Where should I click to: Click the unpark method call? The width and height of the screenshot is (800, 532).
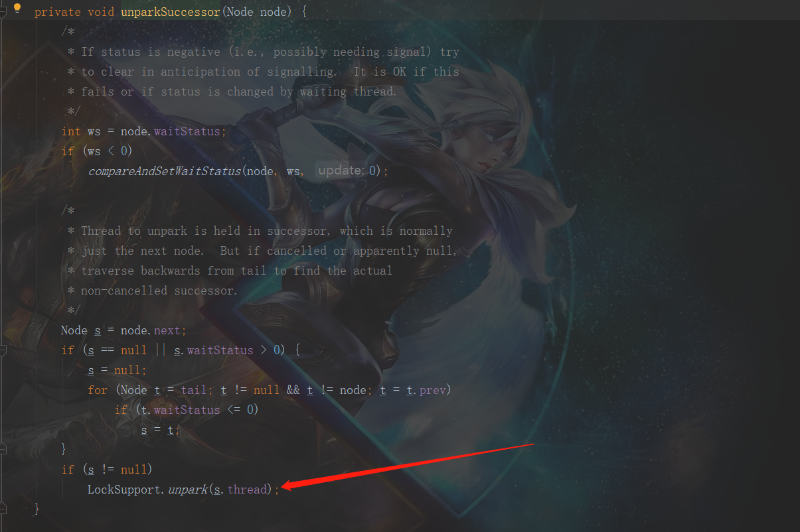click(187, 490)
